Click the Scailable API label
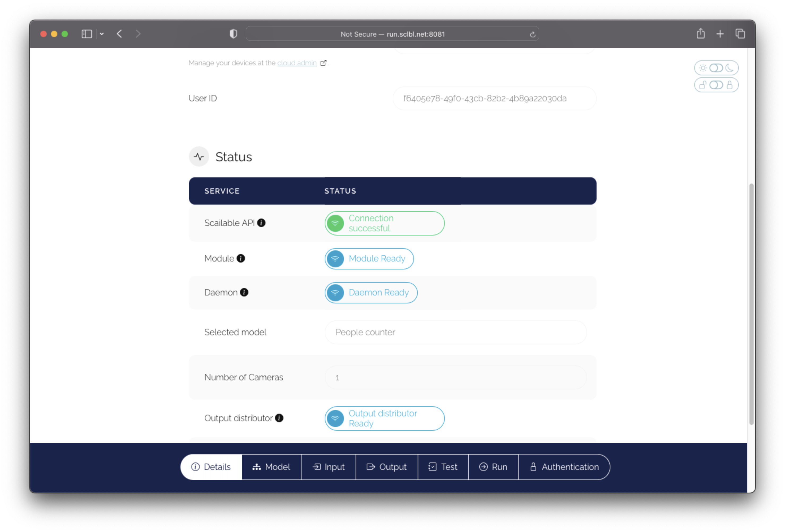The image size is (785, 532). [x=229, y=223]
